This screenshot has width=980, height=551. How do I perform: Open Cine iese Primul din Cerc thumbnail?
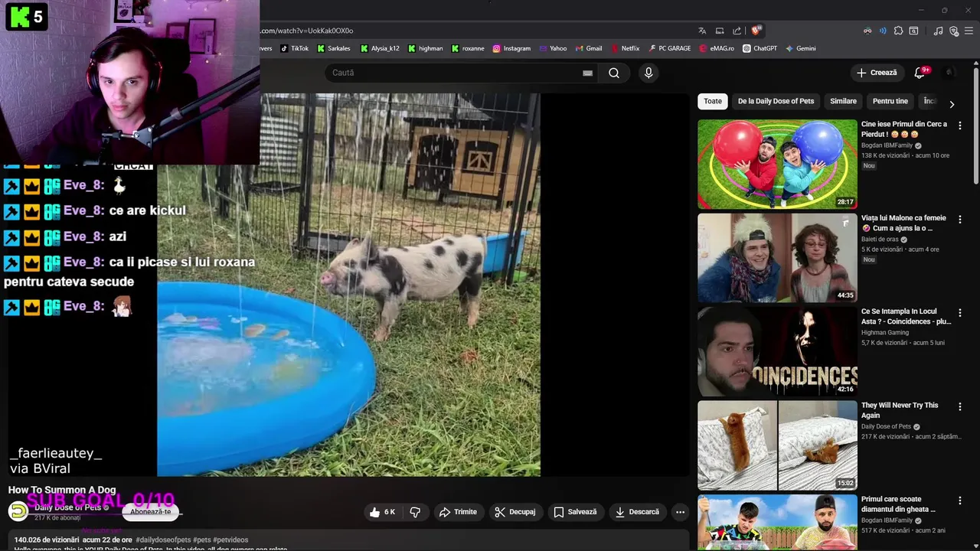(x=777, y=164)
